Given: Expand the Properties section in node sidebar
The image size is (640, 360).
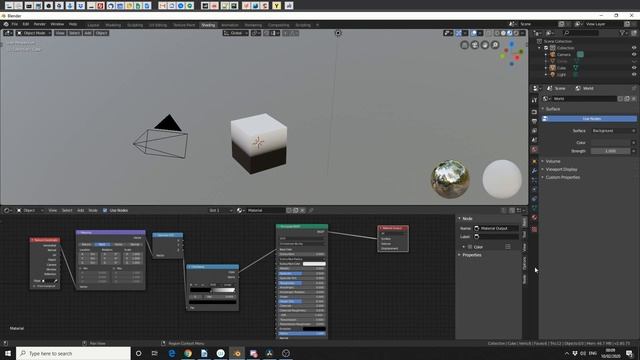Looking at the screenshot, I should [x=471, y=255].
